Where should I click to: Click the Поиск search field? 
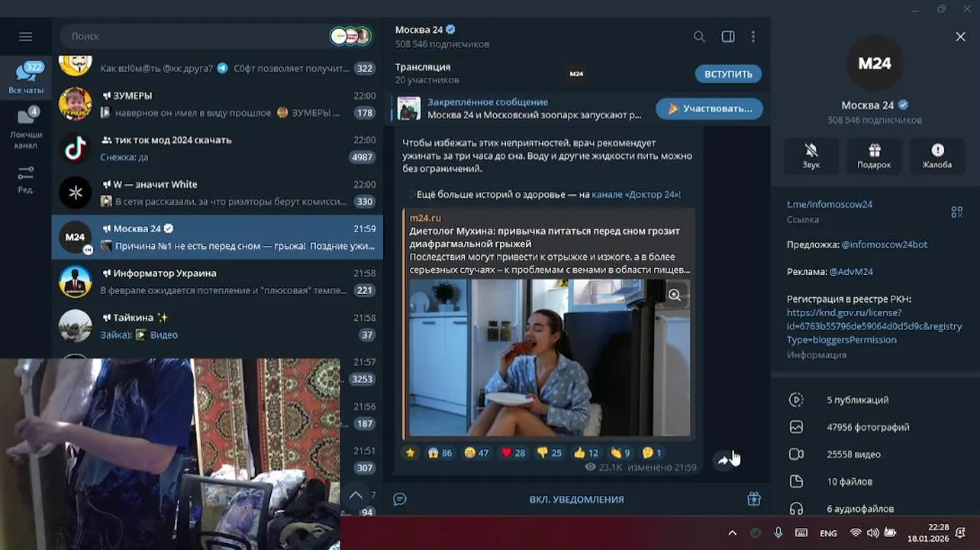[x=198, y=36]
